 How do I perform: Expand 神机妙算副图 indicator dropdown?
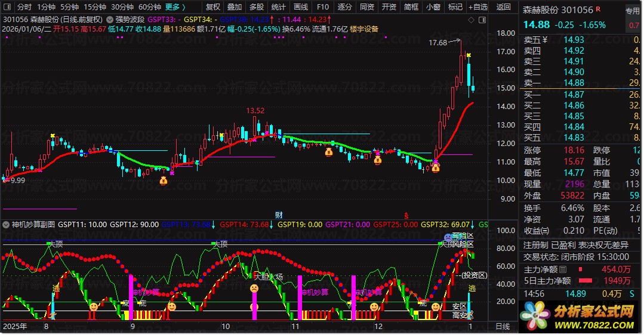point(6,225)
